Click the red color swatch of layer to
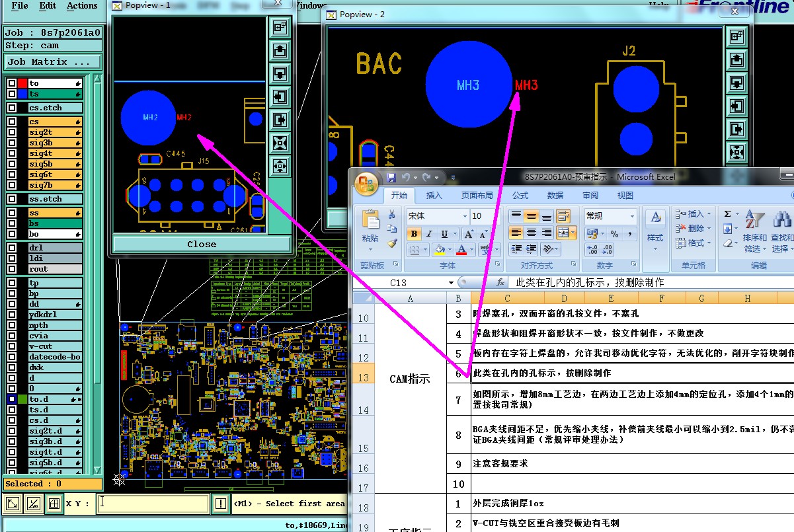794x532 pixels. (22, 83)
